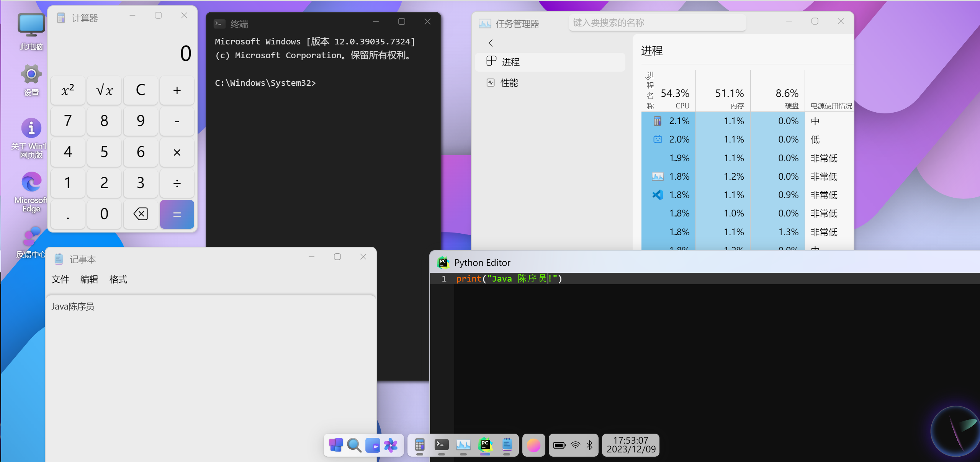This screenshot has height=462, width=980.
Task: Sort processes by the Disk 8.6% column
Action: tap(778, 91)
